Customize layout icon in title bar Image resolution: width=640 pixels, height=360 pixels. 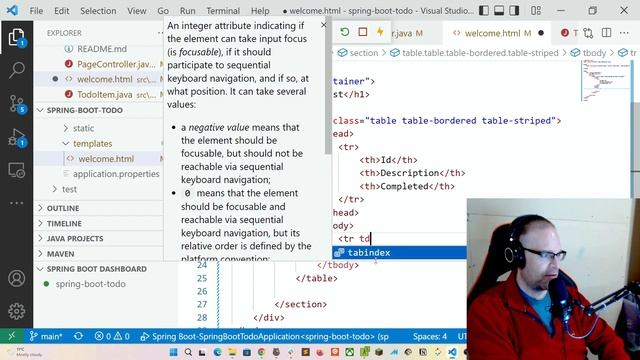click(536, 11)
